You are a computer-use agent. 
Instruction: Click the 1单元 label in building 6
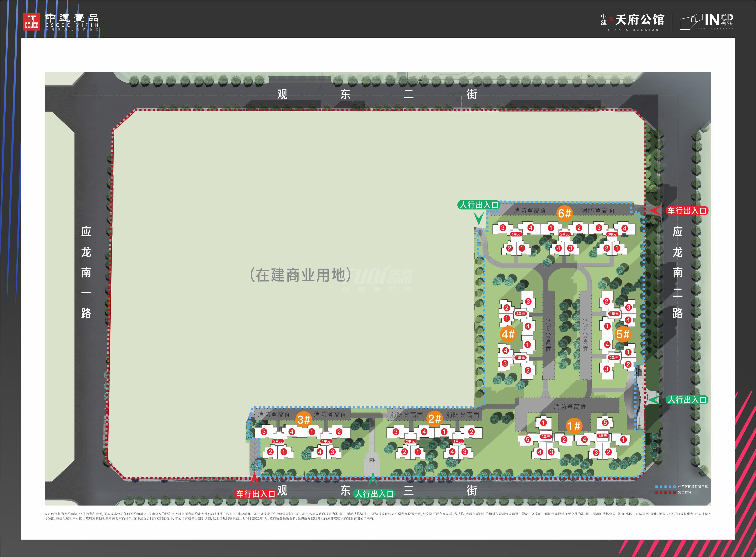coord(516,234)
